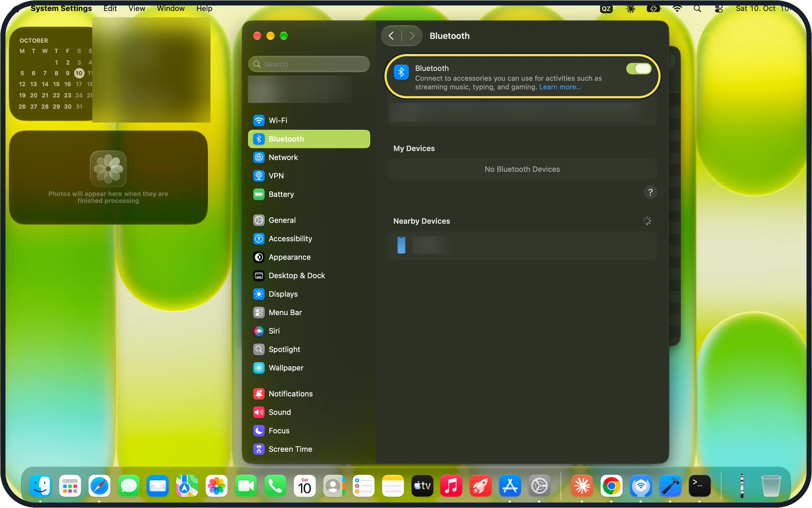The height and width of the screenshot is (508, 812).
Task: Open Safari from the Dock
Action: pos(99,486)
